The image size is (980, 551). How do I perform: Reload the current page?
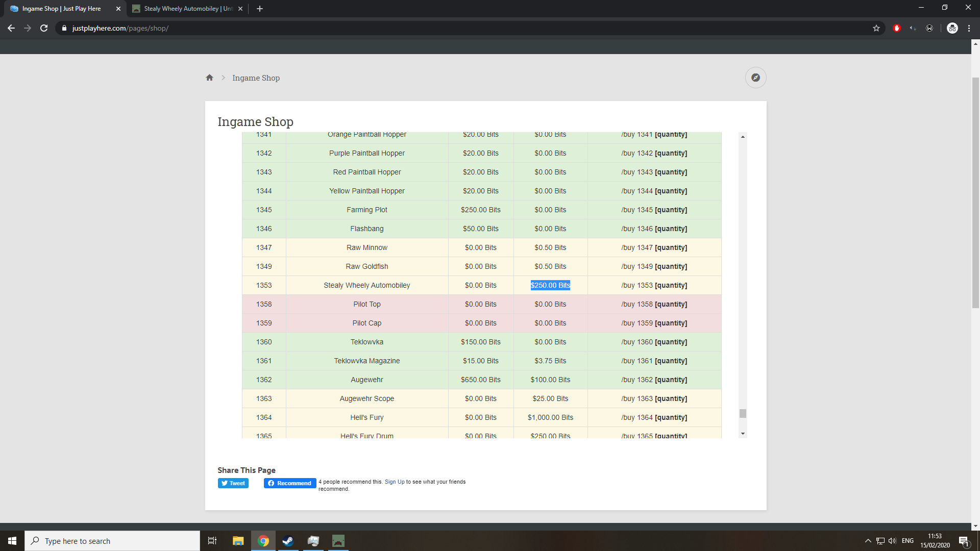coord(44,28)
